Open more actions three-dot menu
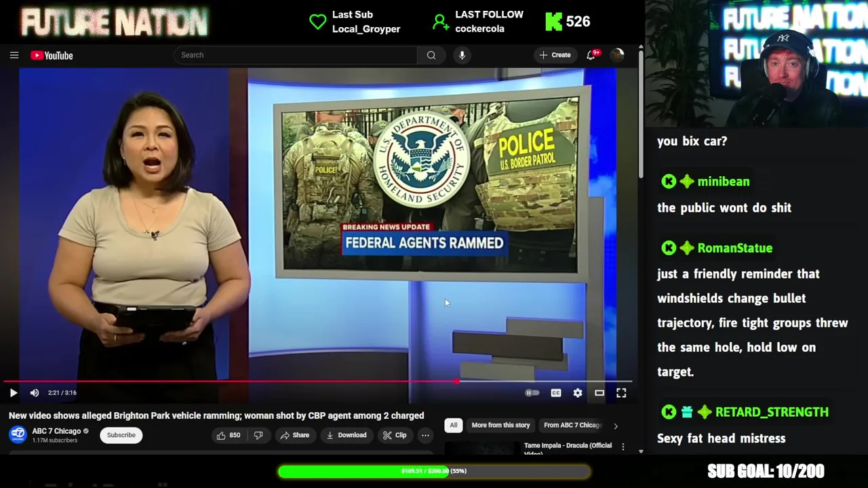868x488 pixels. coord(425,435)
